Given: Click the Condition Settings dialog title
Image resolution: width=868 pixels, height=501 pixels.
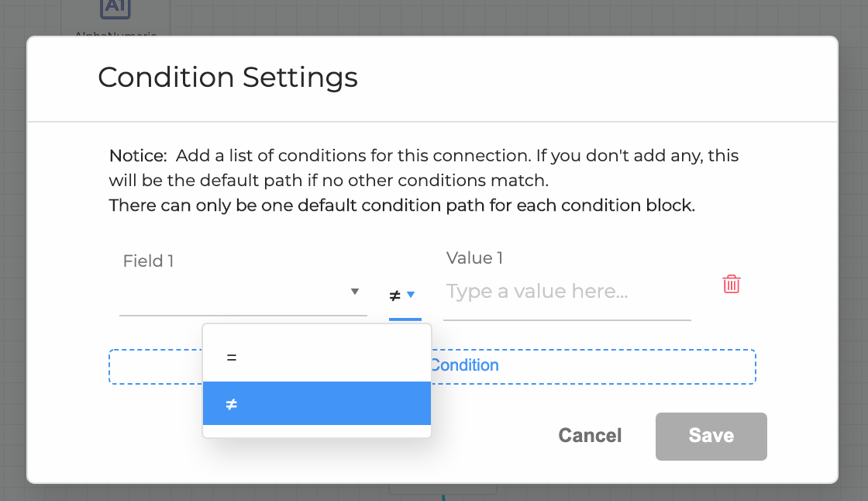Looking at the screenshot, I should [x=227, y=78].
